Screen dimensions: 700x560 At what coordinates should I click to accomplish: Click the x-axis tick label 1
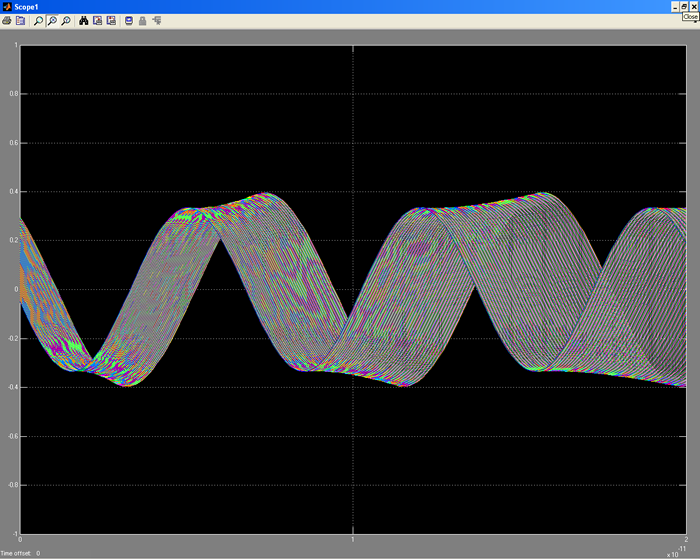point(353,540)
